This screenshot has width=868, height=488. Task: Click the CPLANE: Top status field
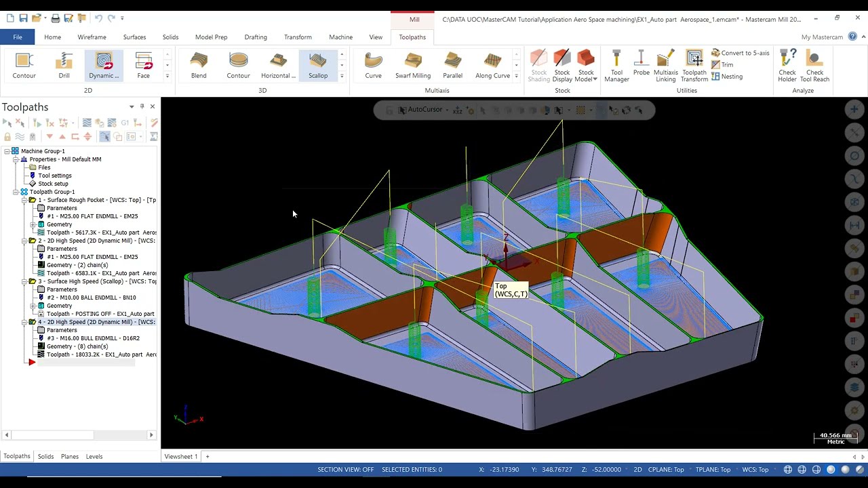(666, 470)
